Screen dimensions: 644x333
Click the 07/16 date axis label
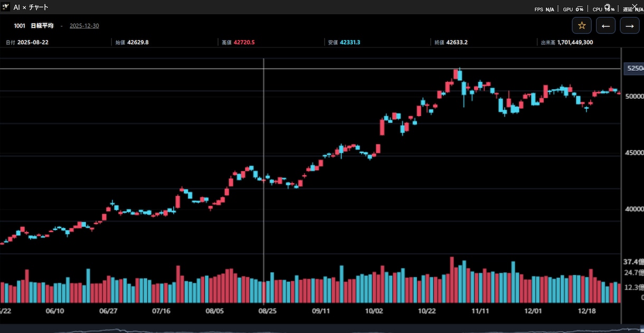(161, 311)
